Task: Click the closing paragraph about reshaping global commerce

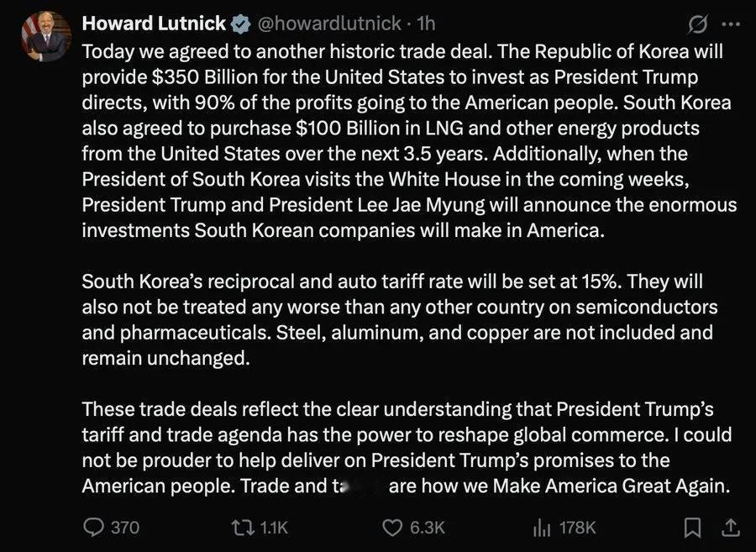Action: click(407, 447)
